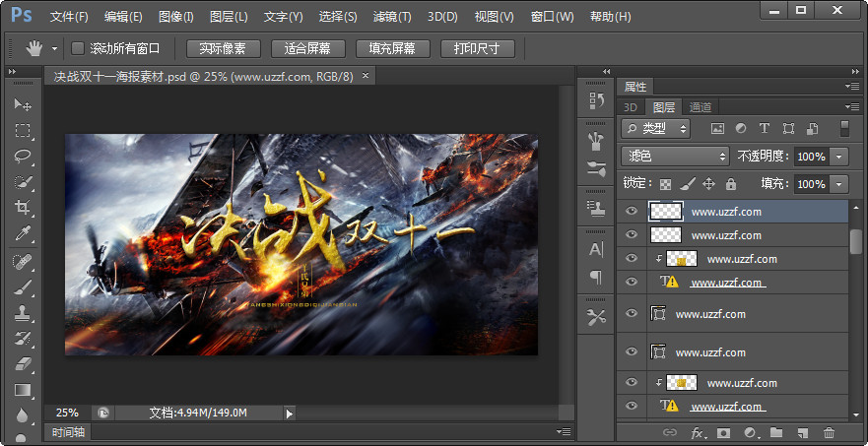This screenshot has width=868, height=446.
Task: Open the Character panel icon
Action: [x=597, y=250]
